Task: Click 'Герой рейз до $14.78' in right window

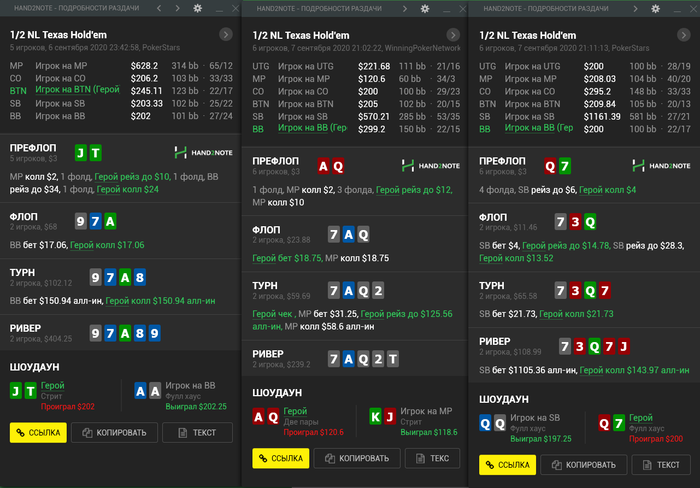Action: click(x=566, y=246)
